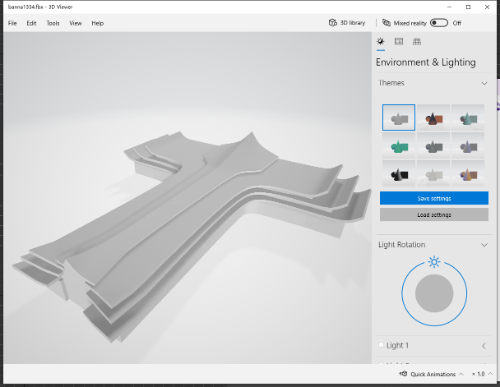The width and height of the screenshot is (500, 387).
Task: Click the Save settings button
Action: click(434, 198)
